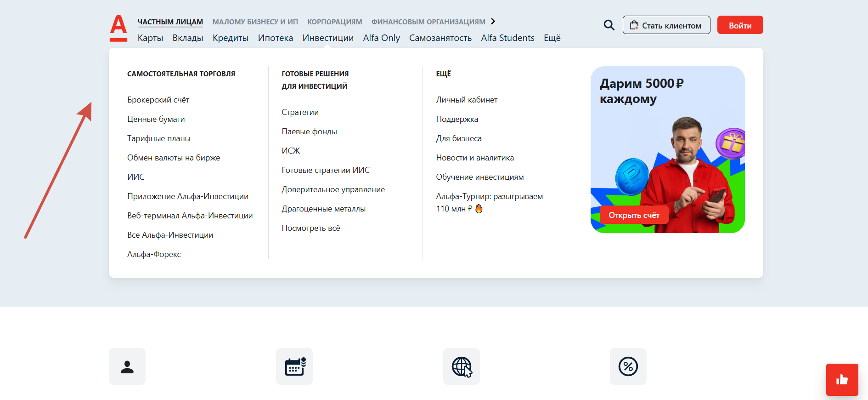The image size is (868, 400).
Task: Open the Вклады menu item
Action: coord(188,38)
